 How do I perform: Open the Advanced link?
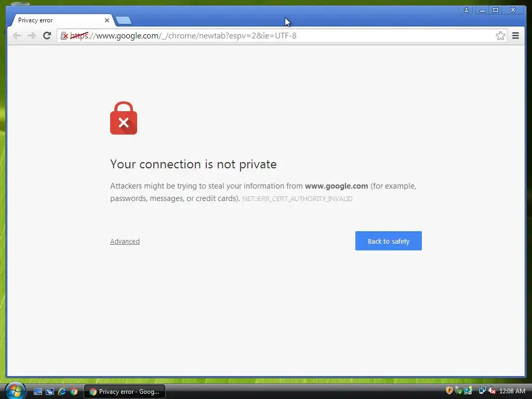click(x=125, y=241)
